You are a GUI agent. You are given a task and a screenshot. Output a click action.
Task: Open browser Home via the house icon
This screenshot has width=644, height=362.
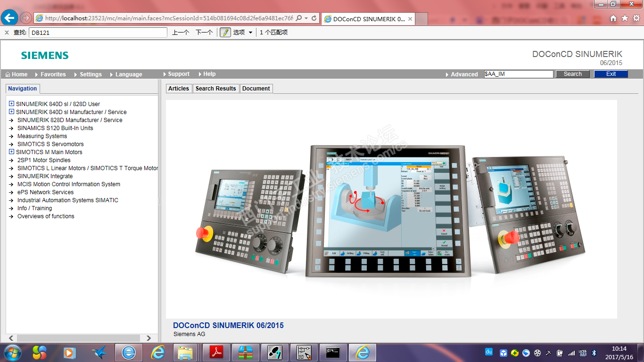[613, 18]
